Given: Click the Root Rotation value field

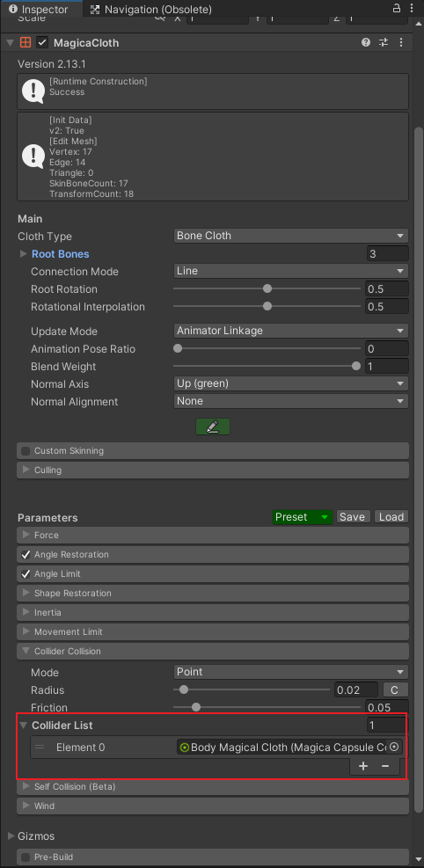Looking at the screenshot, I should [x=387, y=289].
